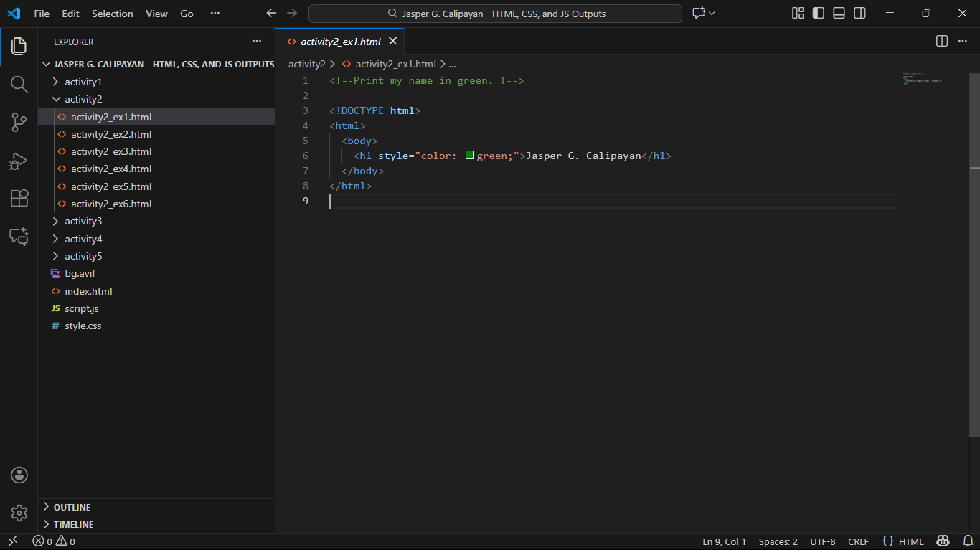Open the Extensions view

pyautogui.click(x=19, y=199)
